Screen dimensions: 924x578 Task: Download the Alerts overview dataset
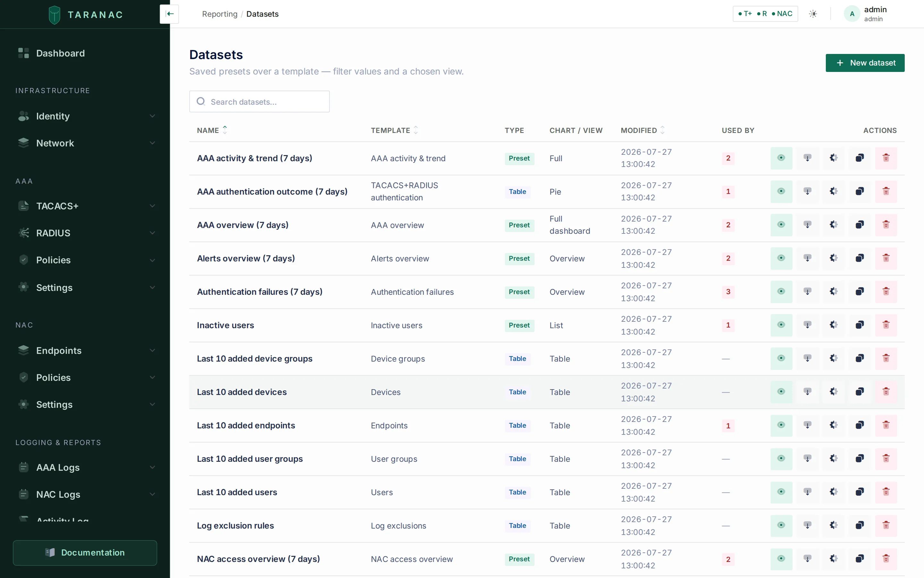(808, 258)
